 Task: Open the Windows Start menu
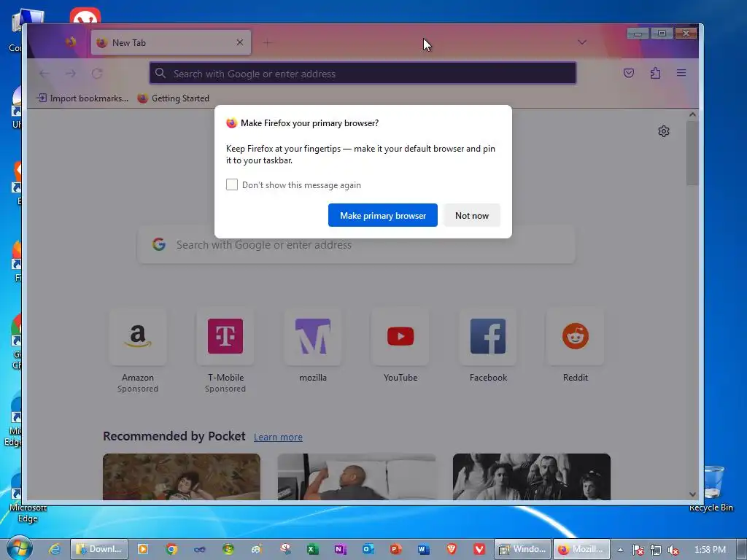click(20, 548)
